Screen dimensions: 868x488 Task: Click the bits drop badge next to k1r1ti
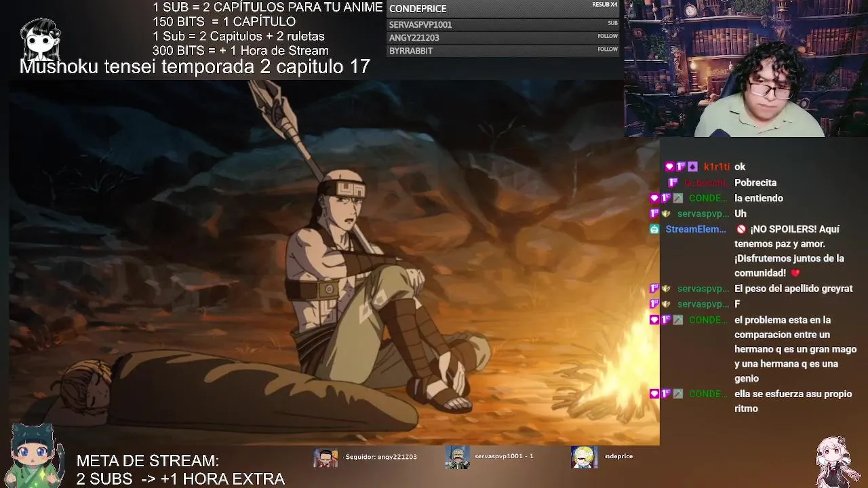tap(692, 167)
